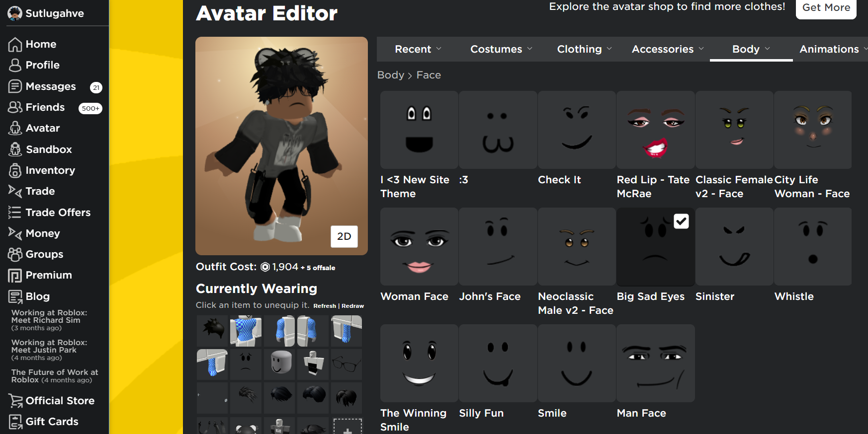Expand the Recent dropdown tab
This screenshot has height=434, width=868.
[x=418, y=49]
